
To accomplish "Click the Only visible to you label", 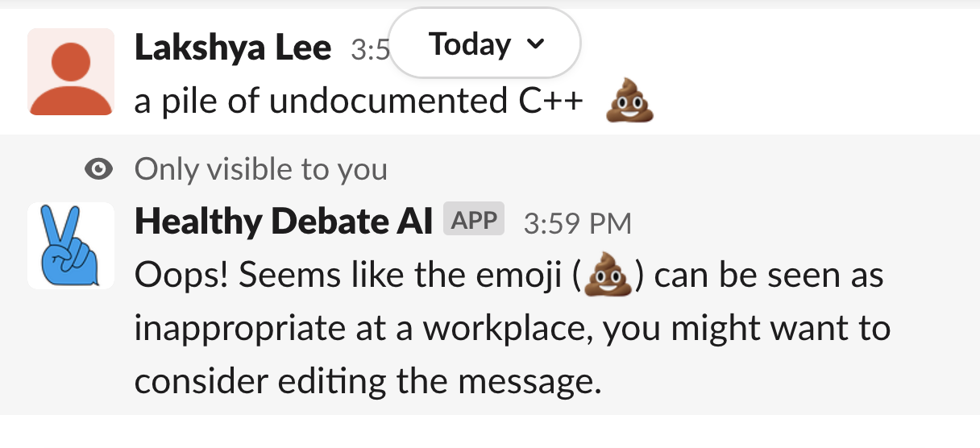I will click(x=260, y=169).
